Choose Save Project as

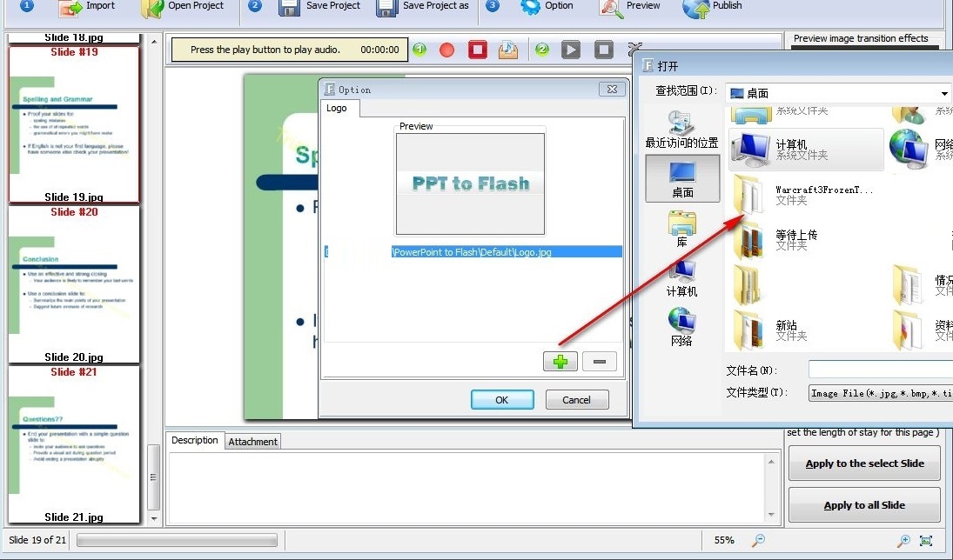pos(422,6)
